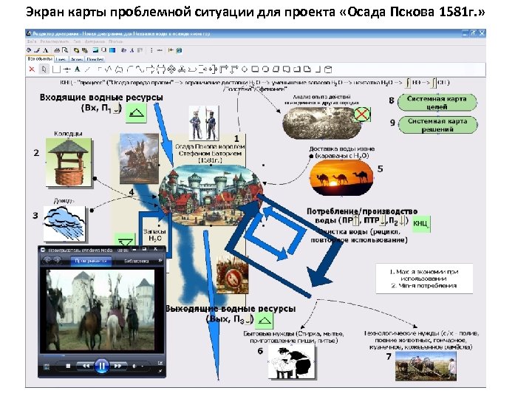Close the media player window

[x=156, y=250]
